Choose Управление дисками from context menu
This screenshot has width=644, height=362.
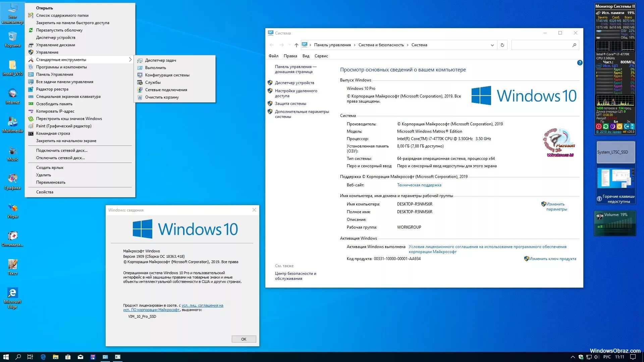pos(80,45)
